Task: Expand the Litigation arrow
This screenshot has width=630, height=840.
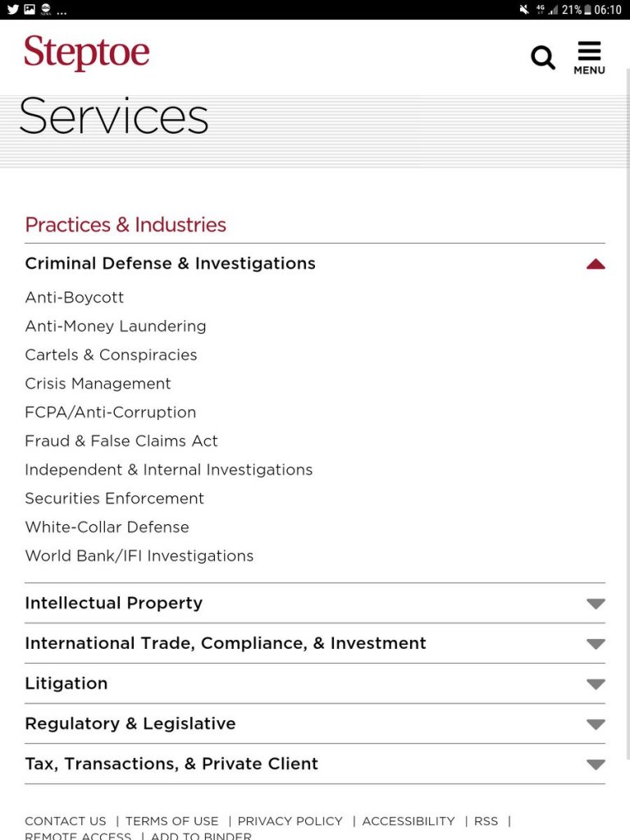Action: pos(596,684)
